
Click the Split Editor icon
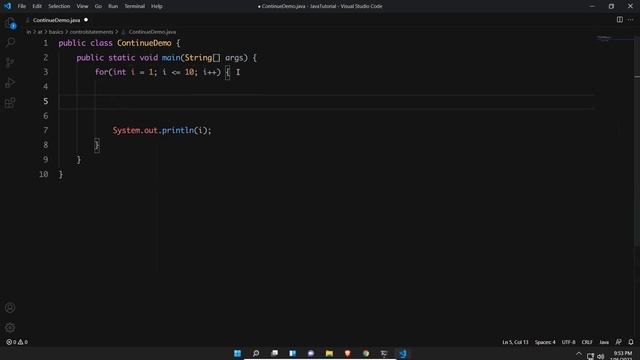(x=620, y=20)
